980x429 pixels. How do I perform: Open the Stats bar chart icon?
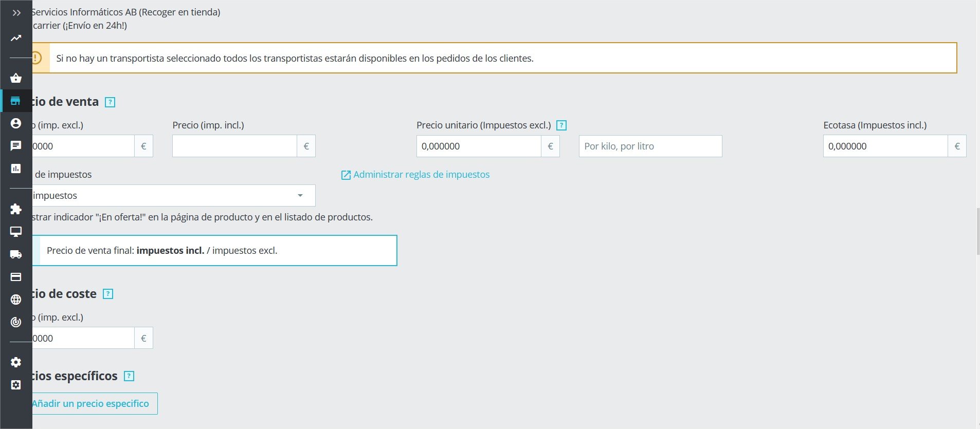(16, 169)
